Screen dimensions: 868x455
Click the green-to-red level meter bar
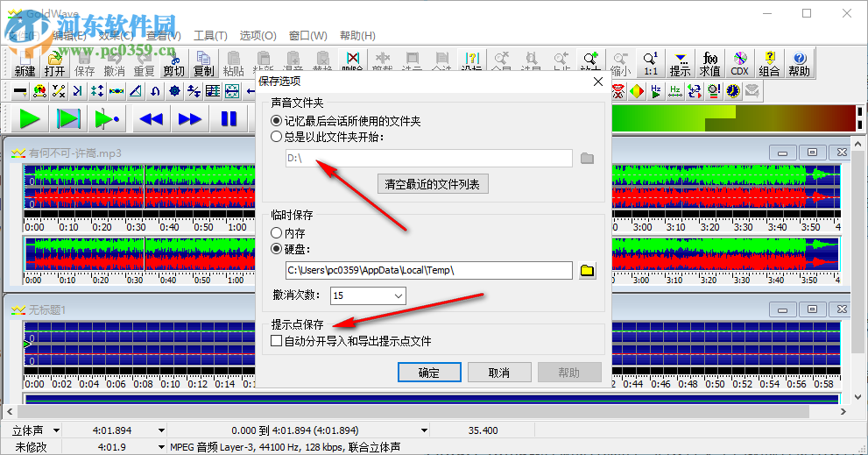pyautogui.click(x=734, y=118)
